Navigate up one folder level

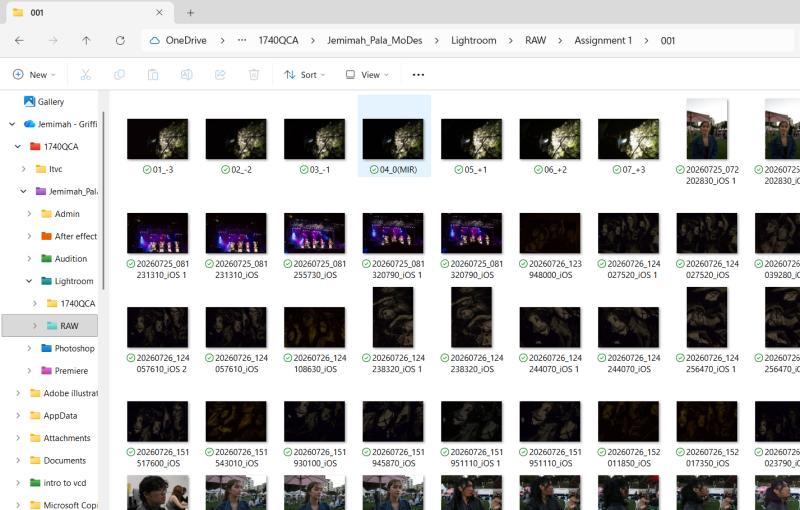click(86, 40)
